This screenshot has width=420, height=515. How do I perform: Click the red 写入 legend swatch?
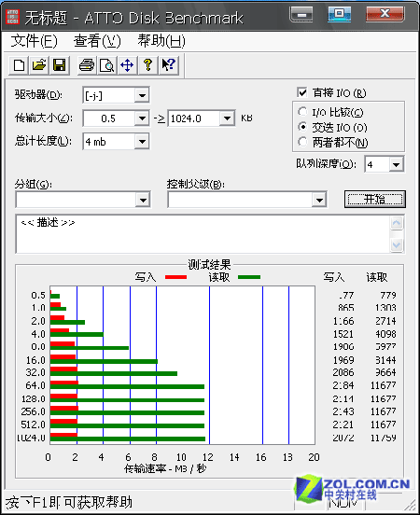pyautogui.click(x=175, y=277)
